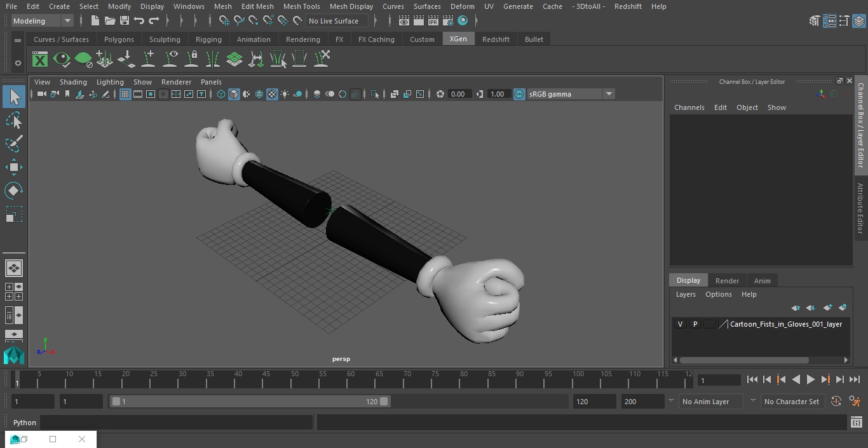The image size is (868, 448).
Task: Click the XGen delete guide icon with X
Action: point(322,59)
